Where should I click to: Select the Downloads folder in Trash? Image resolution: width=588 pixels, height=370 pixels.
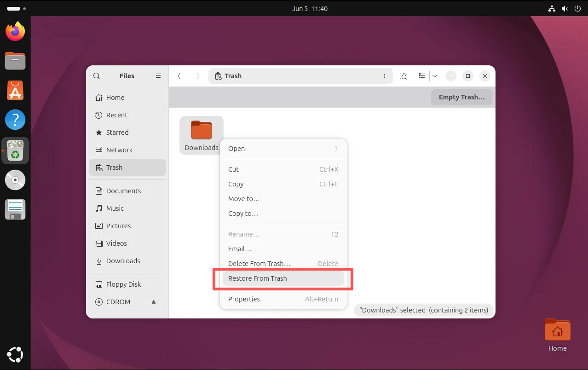[x=202, y=135]
